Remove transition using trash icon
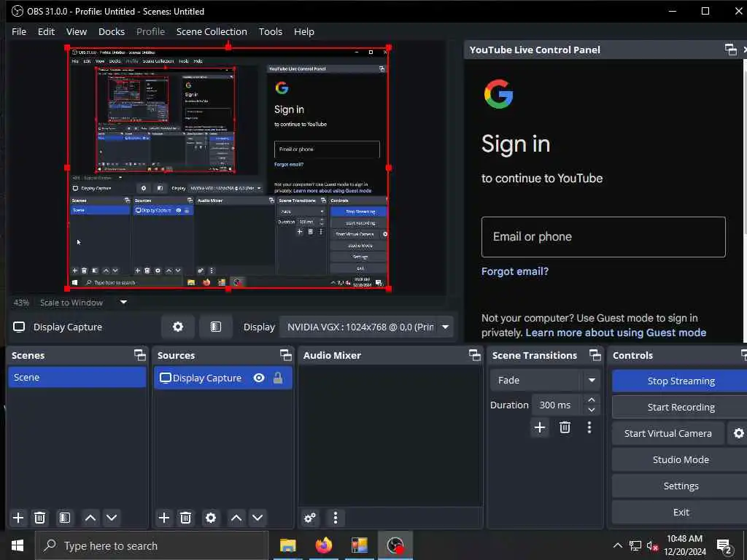The image size is (747, 560). point(565,427)
